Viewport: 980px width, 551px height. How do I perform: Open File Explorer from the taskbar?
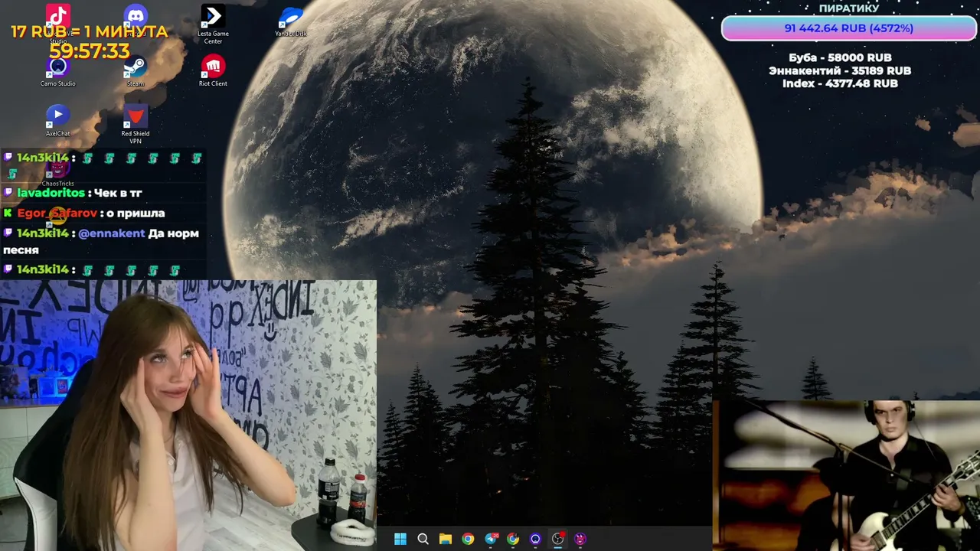(x=446, y=539)
